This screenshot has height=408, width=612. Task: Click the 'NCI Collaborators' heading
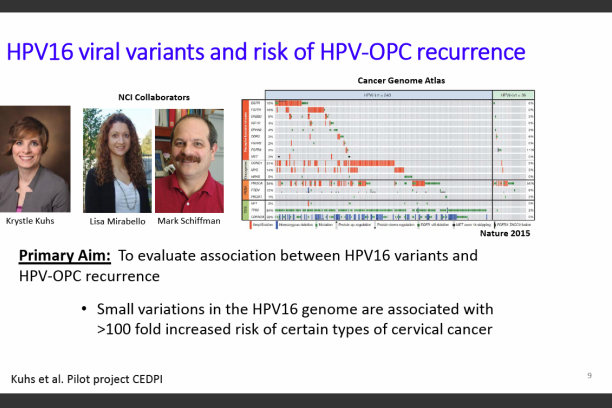147,97
